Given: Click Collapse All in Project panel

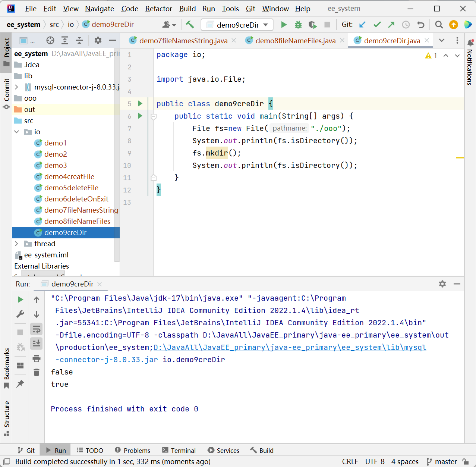Looking at the screenshot, I should (x=79, y=40).
